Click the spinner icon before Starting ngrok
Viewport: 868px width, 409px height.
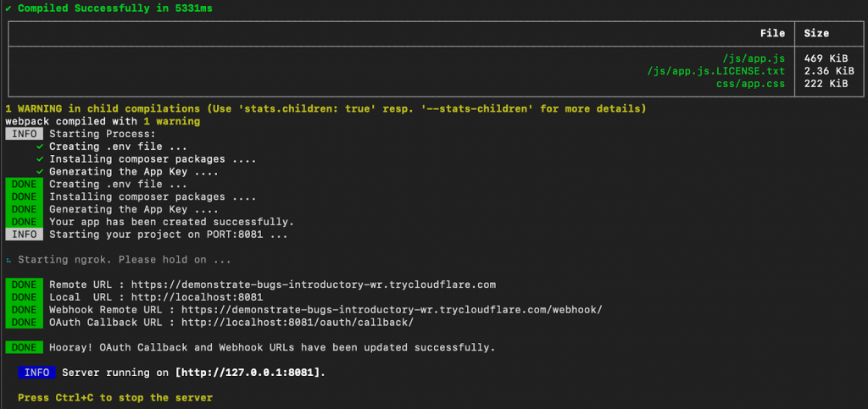[8, 260]
